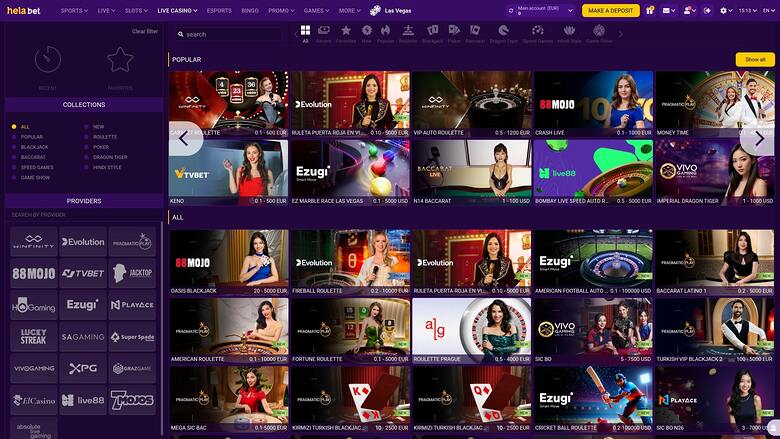This screenshot has width=780, height=439.
Task: Select the Game Show collection option
Action: click(31, 177)
